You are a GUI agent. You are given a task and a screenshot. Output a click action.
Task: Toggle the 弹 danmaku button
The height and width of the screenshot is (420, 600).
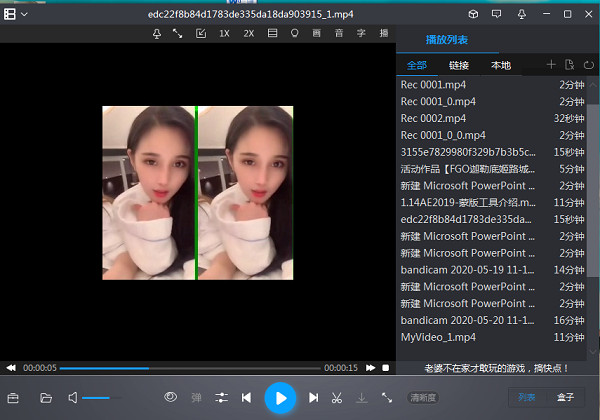(x=196, y=398)
